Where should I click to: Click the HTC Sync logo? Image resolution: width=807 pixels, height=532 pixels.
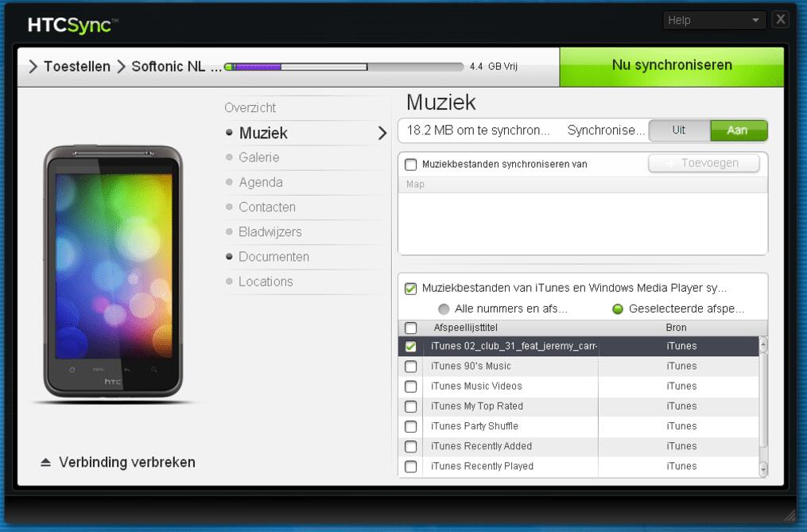(x=72, y=25)
